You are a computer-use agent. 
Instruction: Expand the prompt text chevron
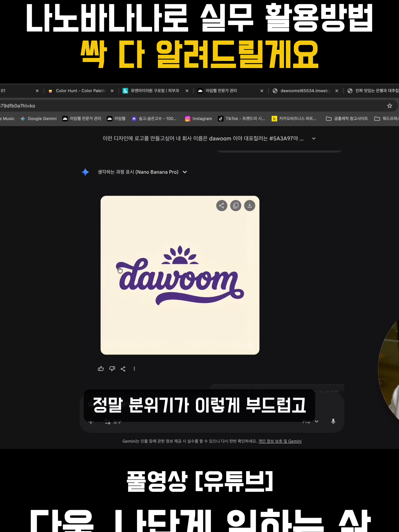tap(314, 139)
